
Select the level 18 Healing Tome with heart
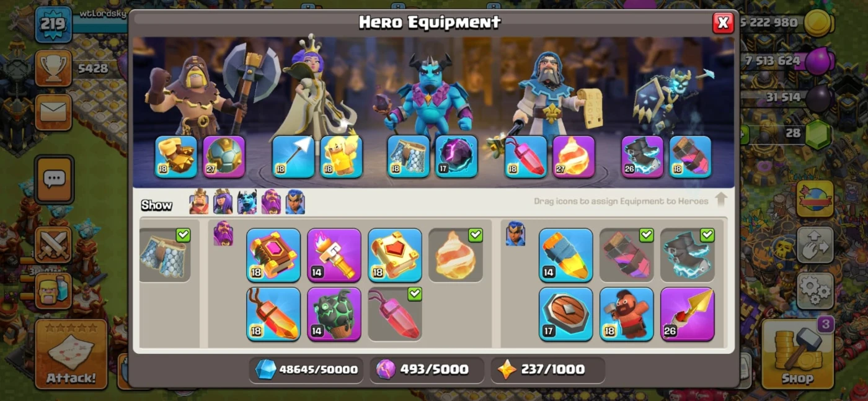point(395,255)
